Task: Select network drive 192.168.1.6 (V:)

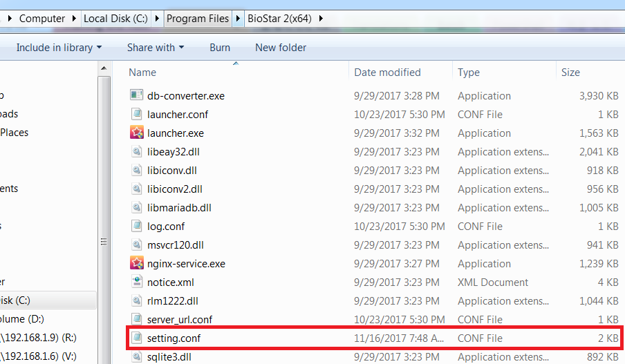Action: click(38, 356)
